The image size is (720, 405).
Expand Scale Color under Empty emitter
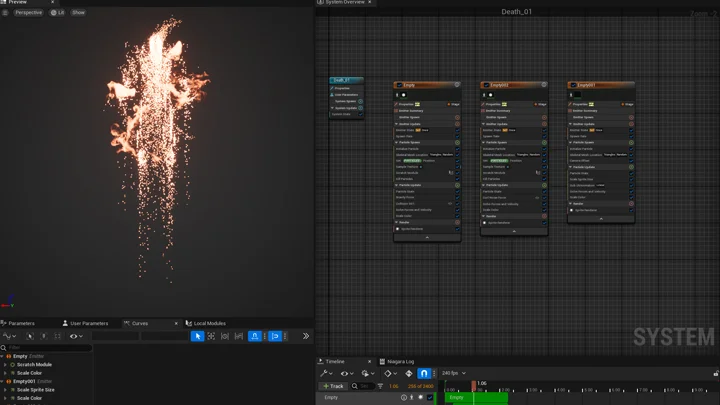point(6,373)
